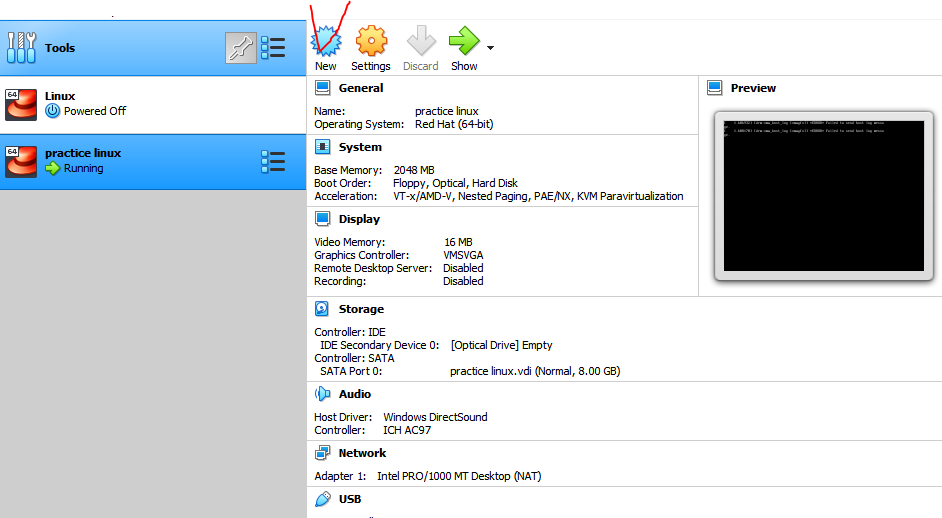Click the Audio section speaker icon

[x=323, y=394]
